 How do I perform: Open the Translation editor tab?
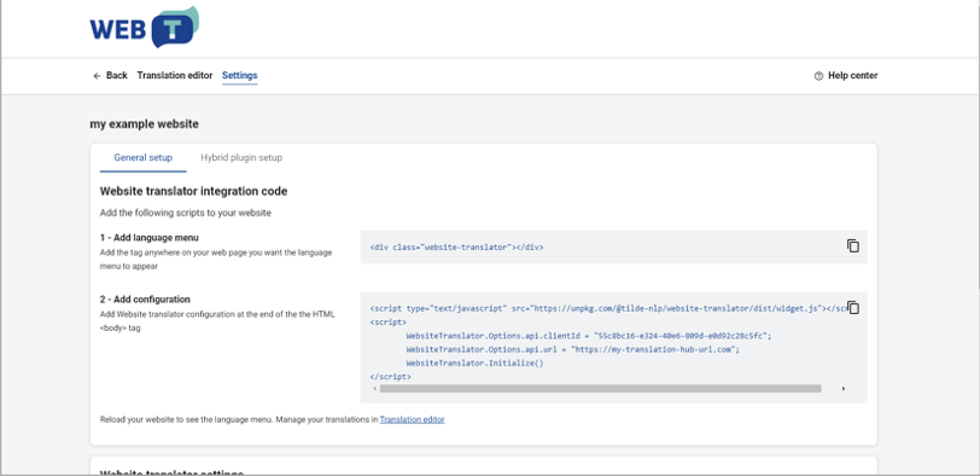click(174, 76)
